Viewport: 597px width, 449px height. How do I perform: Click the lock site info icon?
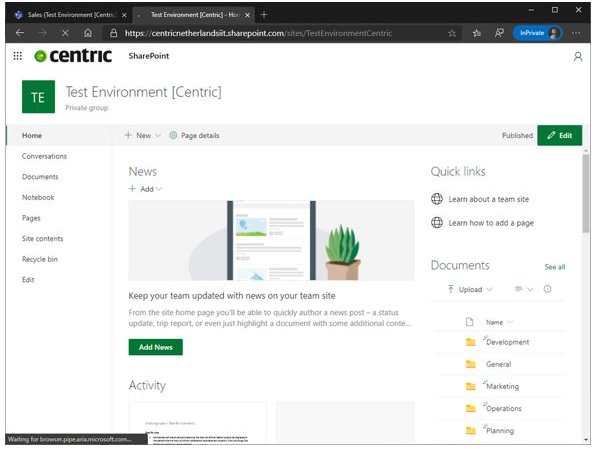pyautogui.click(x=113, y=33)
